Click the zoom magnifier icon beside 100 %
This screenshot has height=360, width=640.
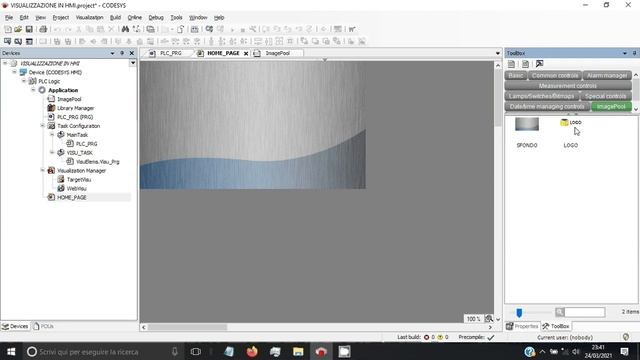click(489, 319)
